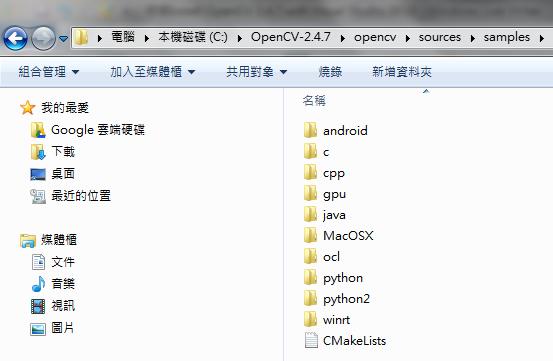Click the '媒體櫃' sidebar heading

pyautogui.click(x=59, y=240)
